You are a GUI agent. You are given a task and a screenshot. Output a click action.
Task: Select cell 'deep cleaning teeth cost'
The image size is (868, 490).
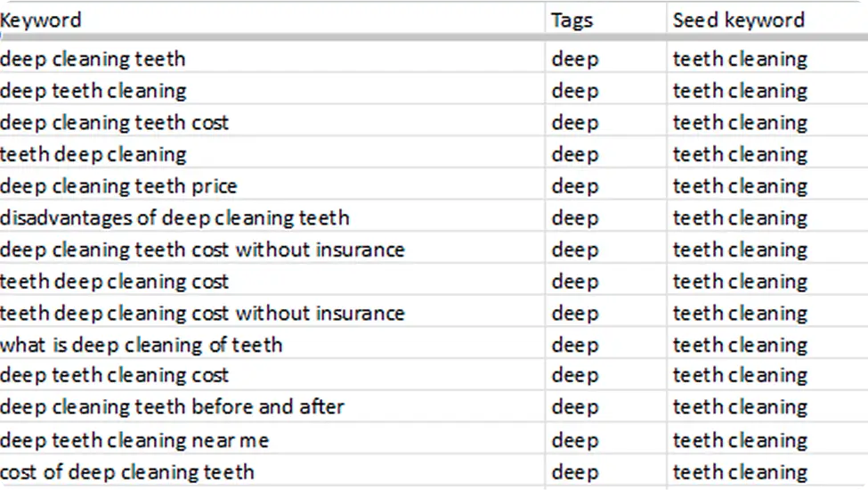pos(272,120)
